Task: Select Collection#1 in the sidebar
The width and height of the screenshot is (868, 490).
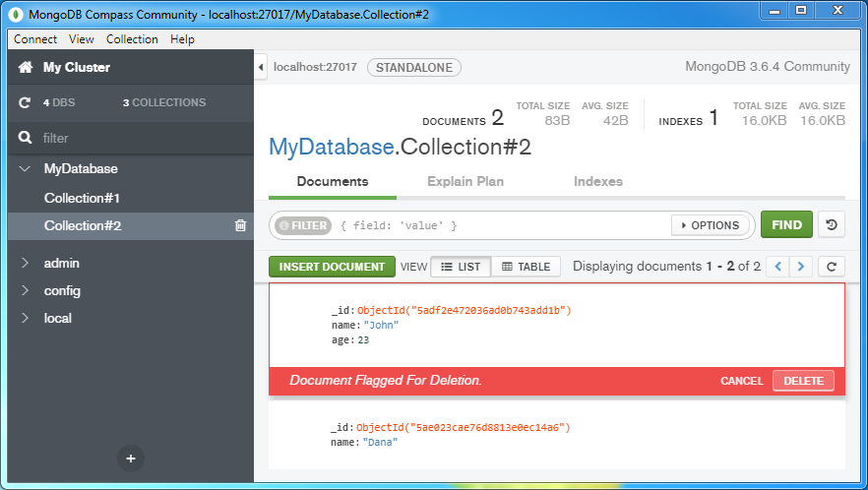Action: [x=82, y=198]
